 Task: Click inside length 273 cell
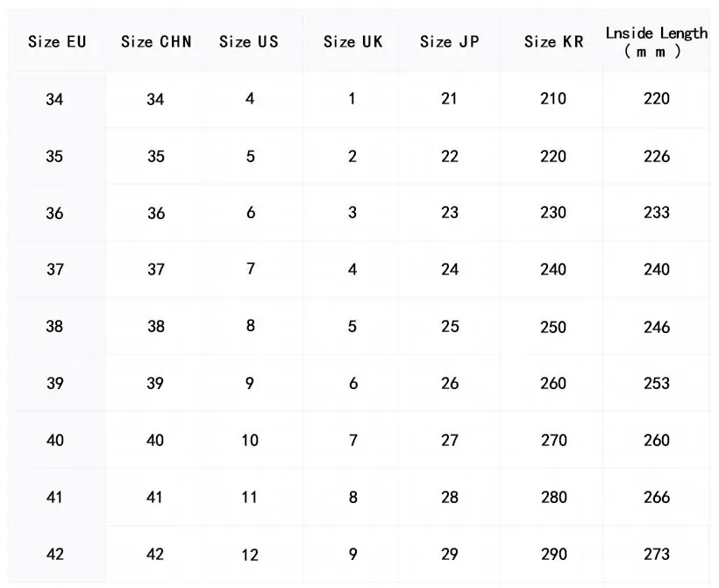[x=656, y=555]
